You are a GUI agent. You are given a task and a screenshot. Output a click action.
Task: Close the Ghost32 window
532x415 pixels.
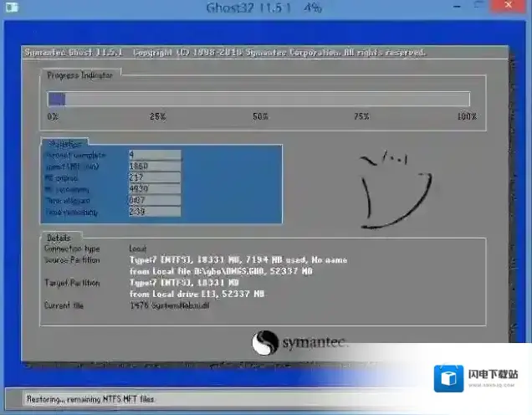pos(512,8)
